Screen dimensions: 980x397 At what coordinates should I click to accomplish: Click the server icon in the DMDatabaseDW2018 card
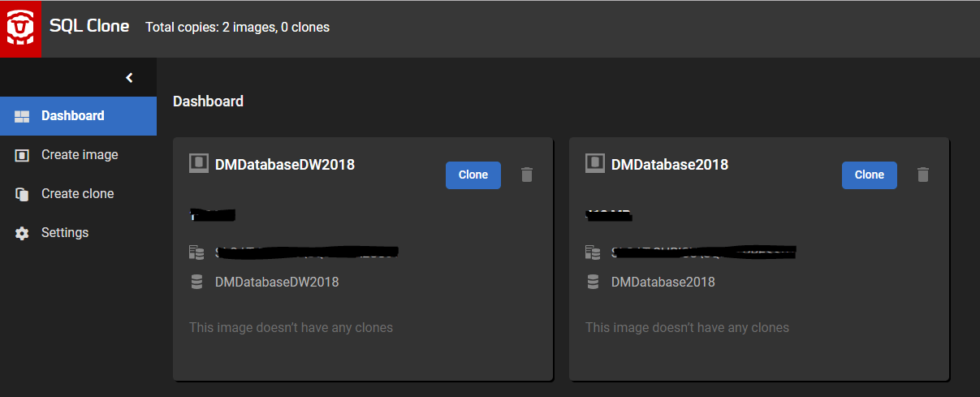(196, 252)
